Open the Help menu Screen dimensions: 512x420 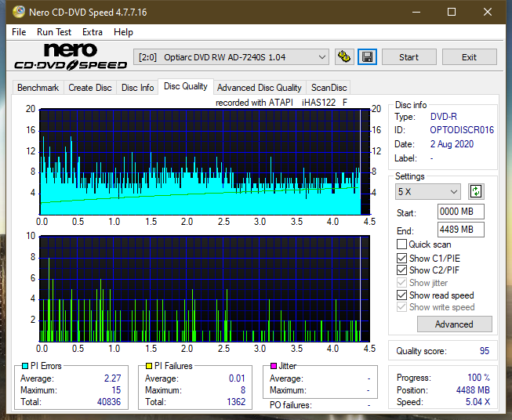[123, 32]
